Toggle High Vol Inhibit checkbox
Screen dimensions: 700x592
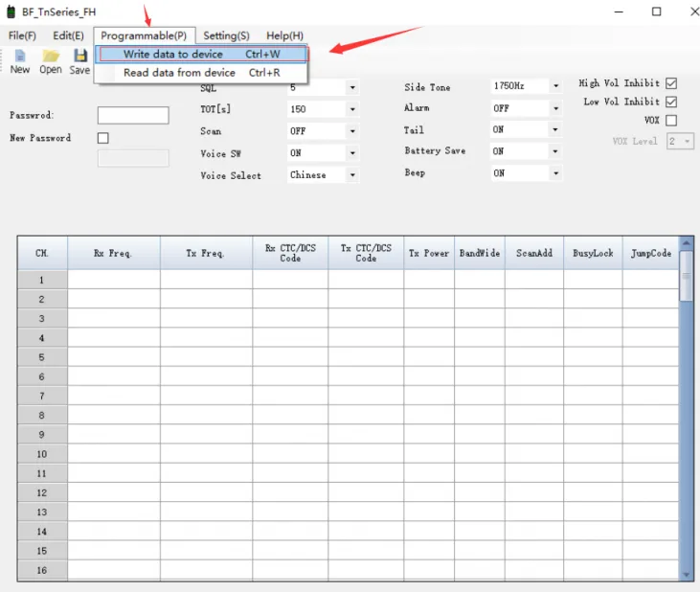(x=671, y=83)
